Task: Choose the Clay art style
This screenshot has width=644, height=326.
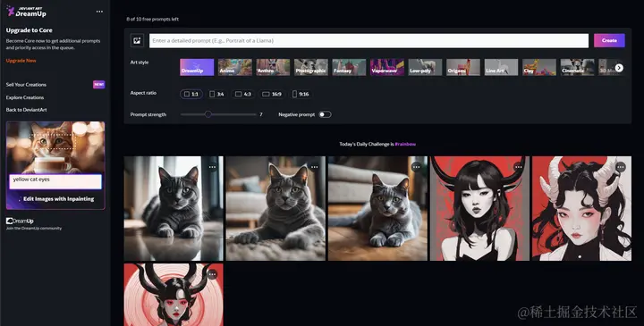Action: coord(539,67)
